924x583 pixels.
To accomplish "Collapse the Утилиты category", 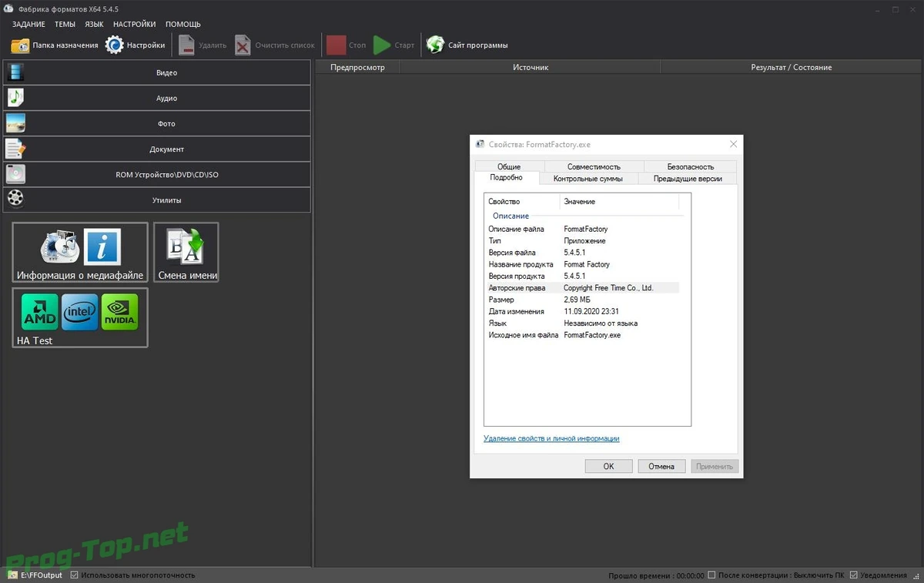I will [157, 199].
